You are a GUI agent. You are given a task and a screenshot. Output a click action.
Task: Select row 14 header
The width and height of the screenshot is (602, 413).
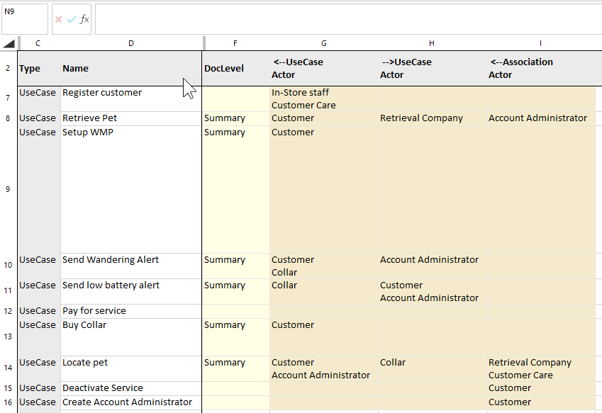click(8, 368)
